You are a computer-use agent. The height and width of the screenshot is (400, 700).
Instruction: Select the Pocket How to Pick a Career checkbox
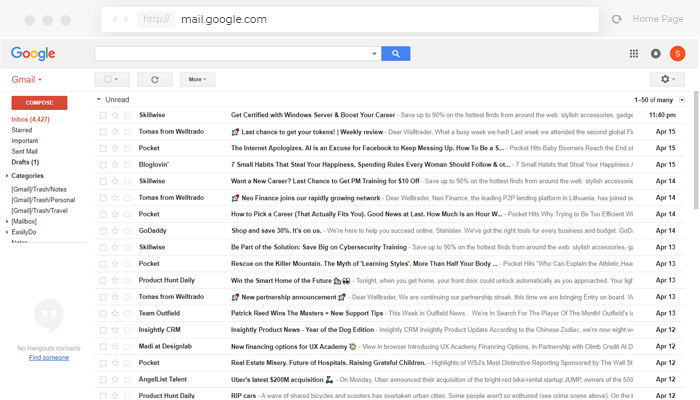[x=103, y=214]
